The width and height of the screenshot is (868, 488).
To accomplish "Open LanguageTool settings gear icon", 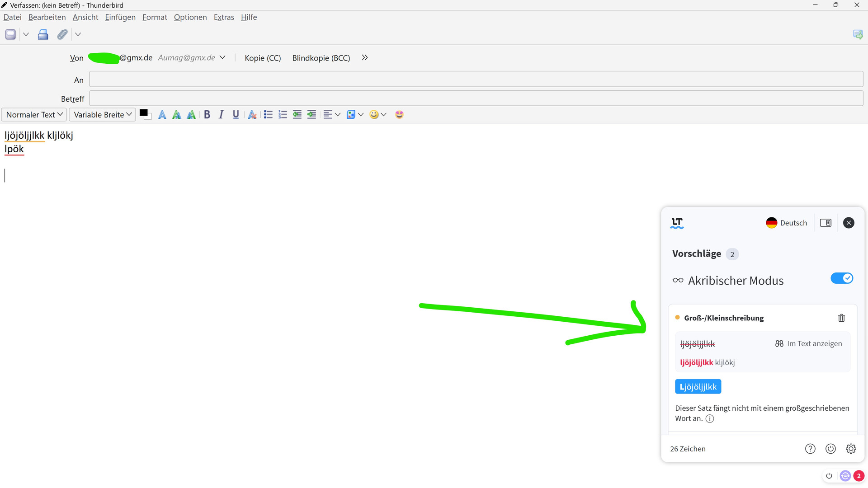I will (x=851, y=449).
